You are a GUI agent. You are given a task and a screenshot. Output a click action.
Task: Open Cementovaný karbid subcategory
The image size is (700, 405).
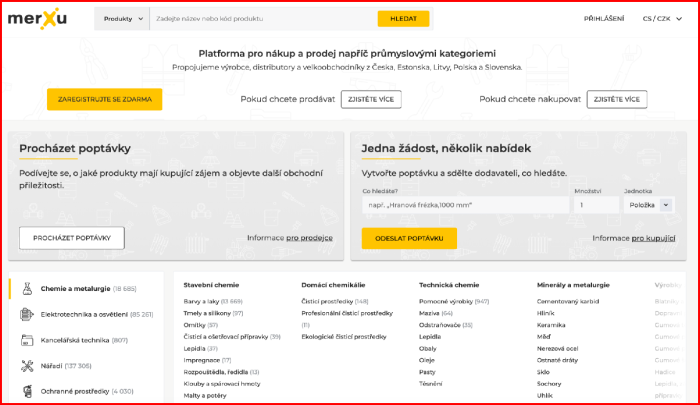(568, 301)
